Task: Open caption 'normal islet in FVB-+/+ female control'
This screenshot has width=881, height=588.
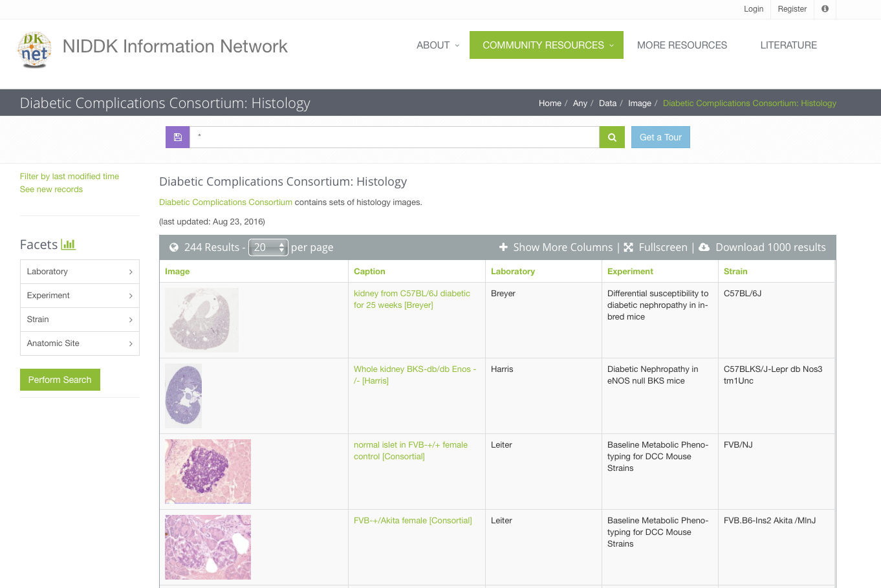Action: (x=411, y=451)
